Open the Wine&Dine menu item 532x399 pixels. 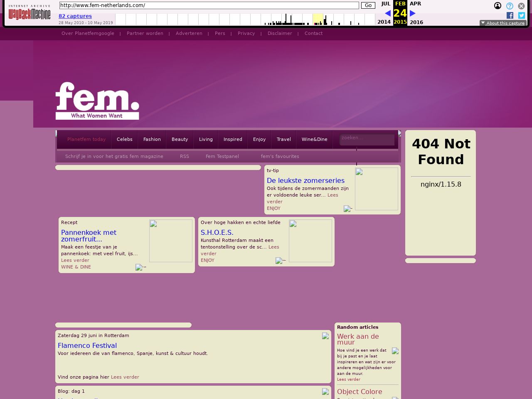(x=314, y=139)
